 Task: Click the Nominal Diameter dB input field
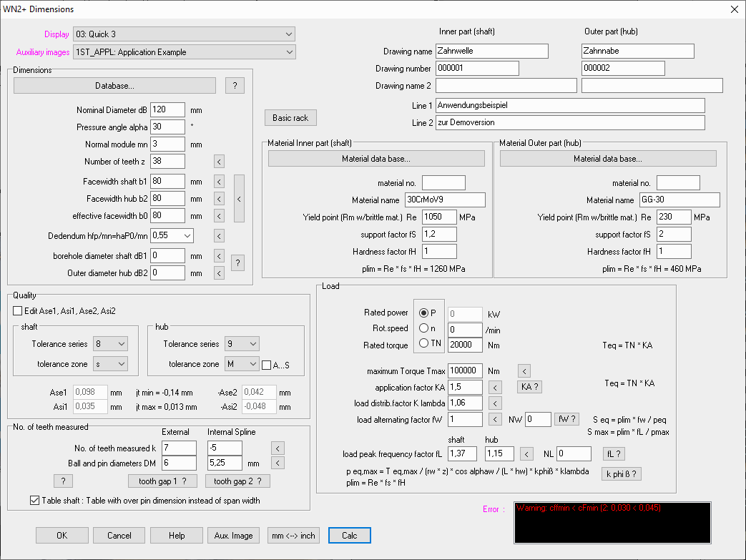click(167, 110)
